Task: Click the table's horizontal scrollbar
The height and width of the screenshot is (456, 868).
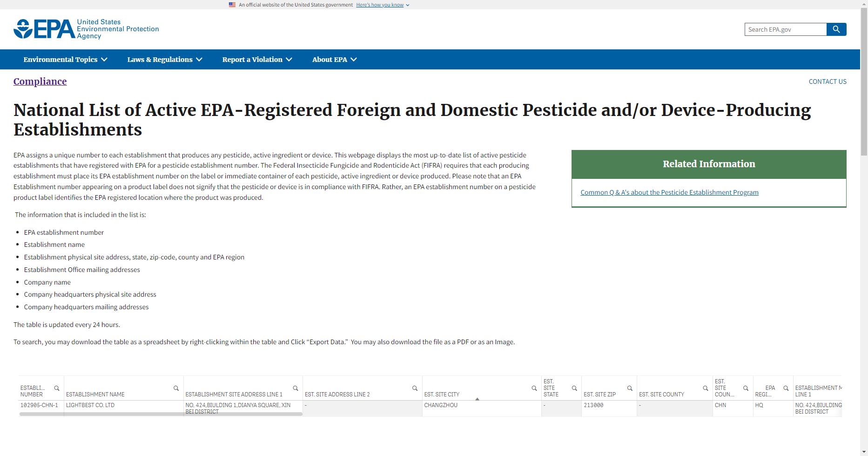Action: pos(161,414)
